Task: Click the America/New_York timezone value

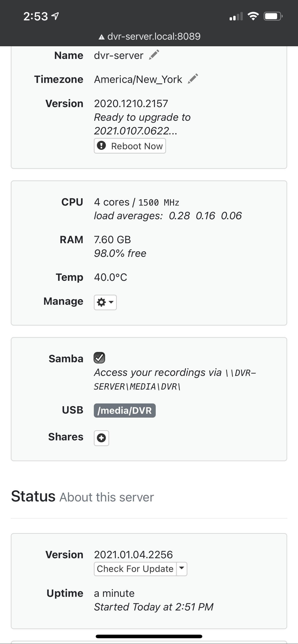Action: pyautogui.click(x=138, y=80)
